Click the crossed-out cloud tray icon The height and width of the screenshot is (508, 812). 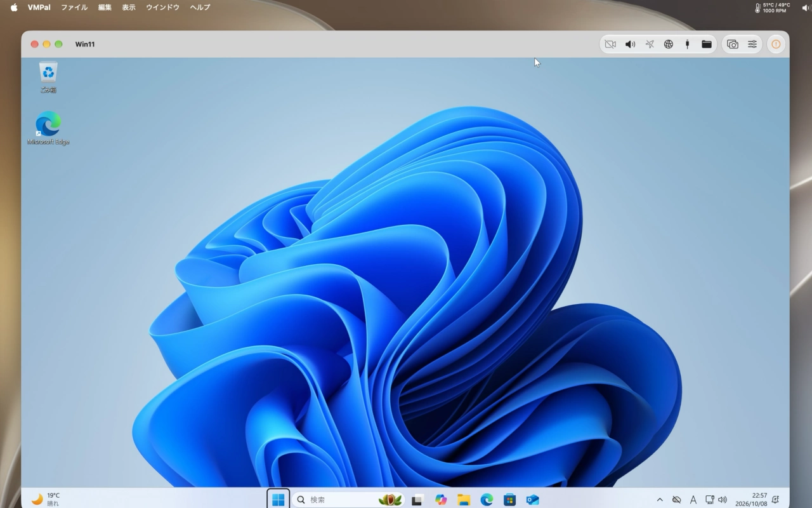(676, 500)
